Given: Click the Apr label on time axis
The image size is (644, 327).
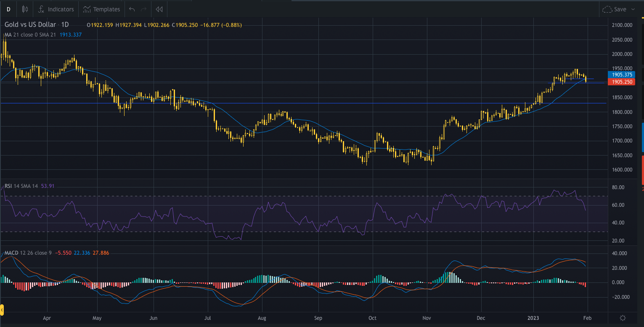Looking at the screenshot, I should tap(47, 318).
